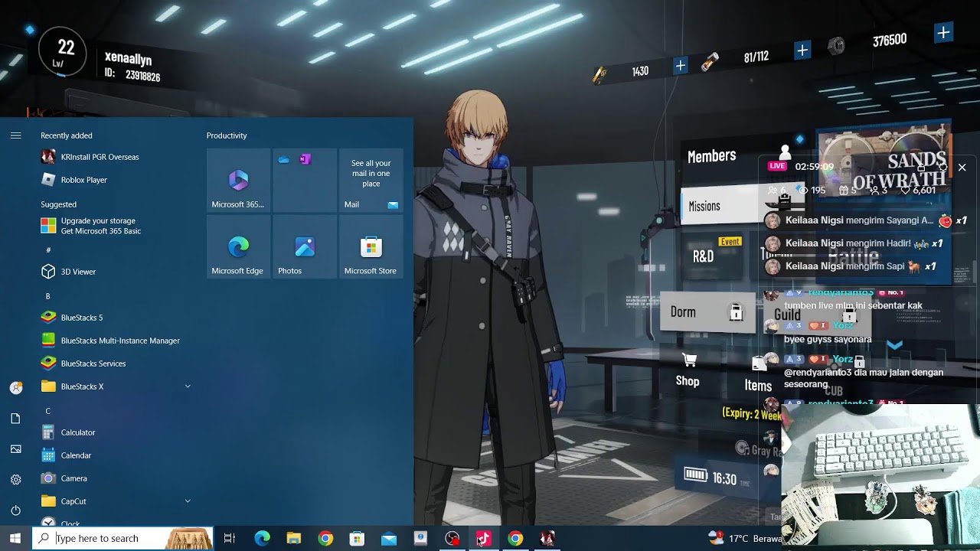Expand the BlueStacks X folder chevron
This screenshot has height=551, width=980.
pos(188,386)
